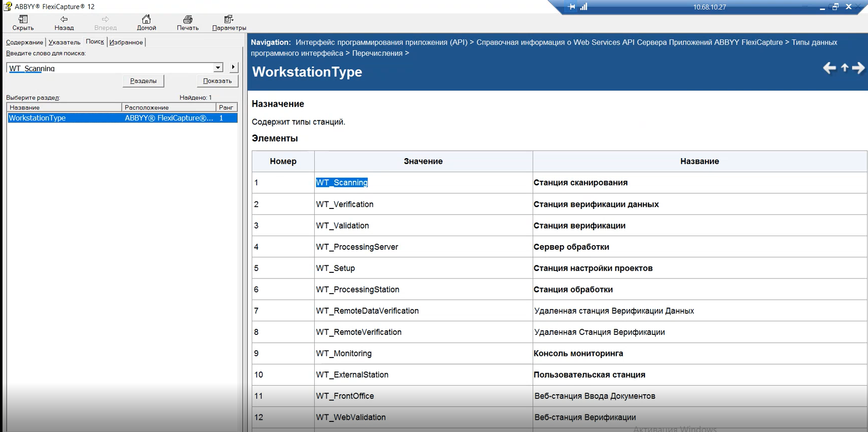Click the Разделы button

[143, 81]
